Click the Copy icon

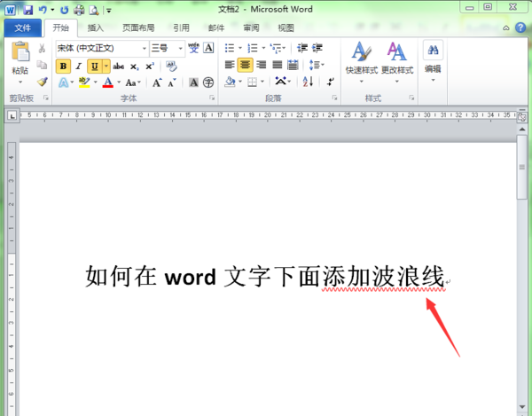click(42, 65)
